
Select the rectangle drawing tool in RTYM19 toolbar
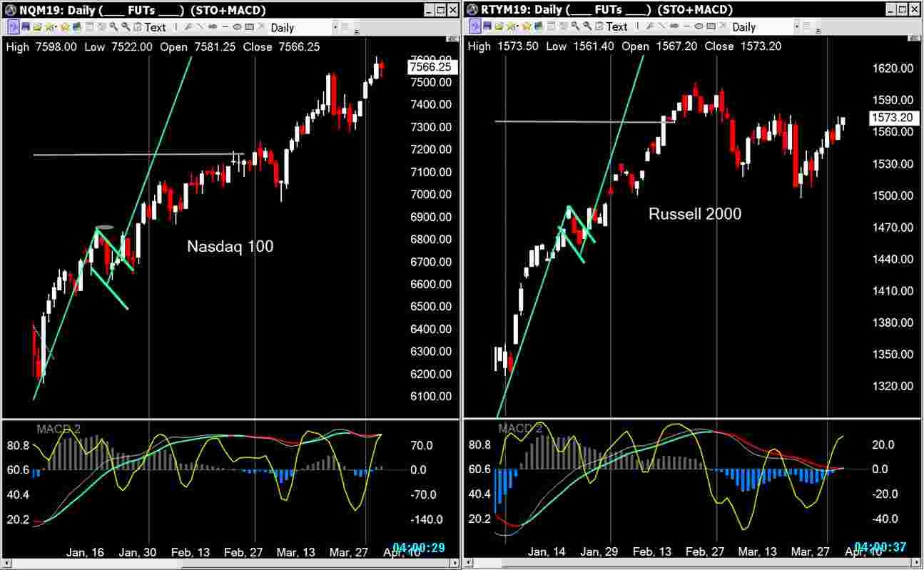711,26
